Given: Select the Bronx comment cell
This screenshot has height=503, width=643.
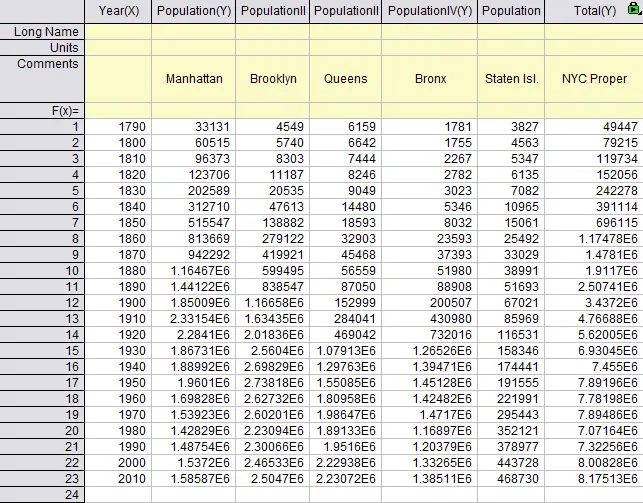Looking at the screenshot, I should coord(429,79).
